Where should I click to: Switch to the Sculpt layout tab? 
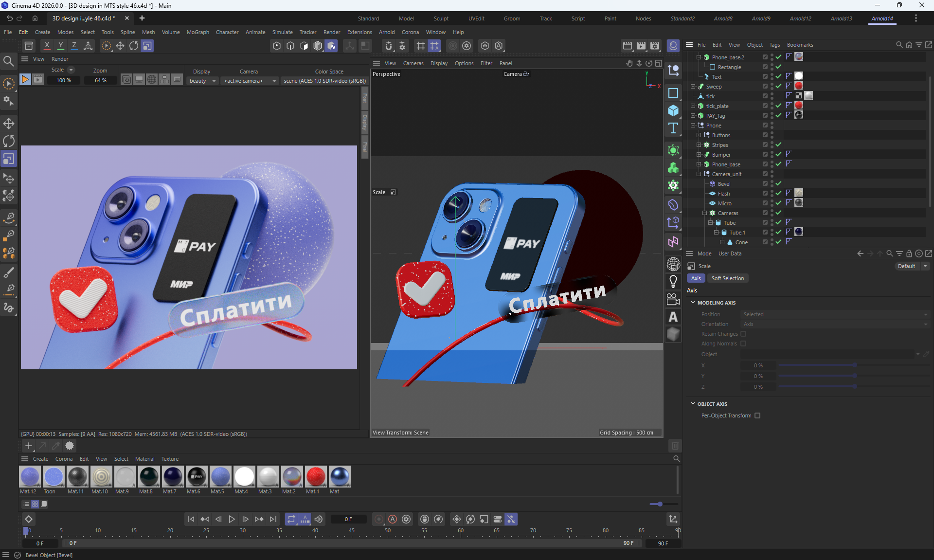click(441, 18)
